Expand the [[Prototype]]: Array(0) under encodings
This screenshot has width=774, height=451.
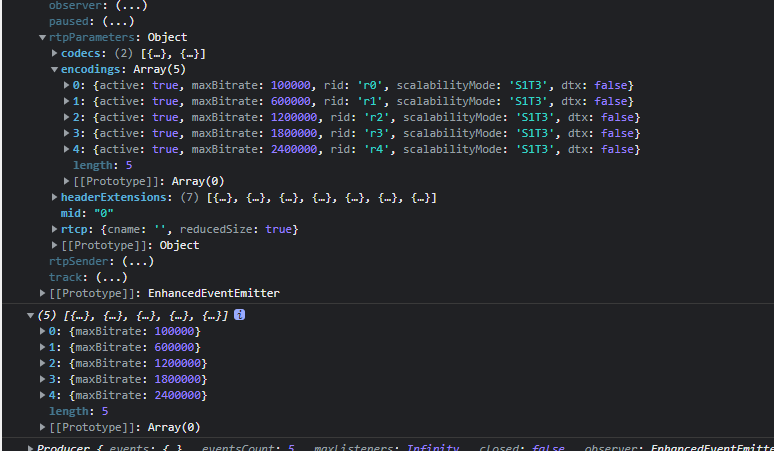point(66,181)
